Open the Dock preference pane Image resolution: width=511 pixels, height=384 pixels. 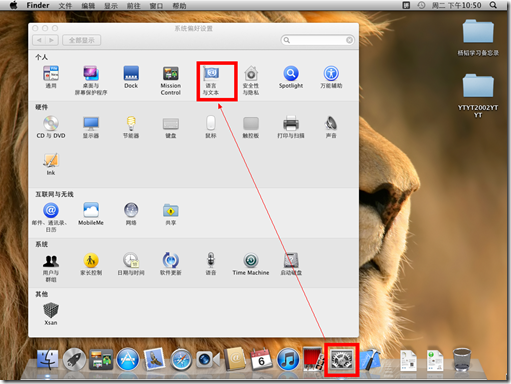[131, 77]
